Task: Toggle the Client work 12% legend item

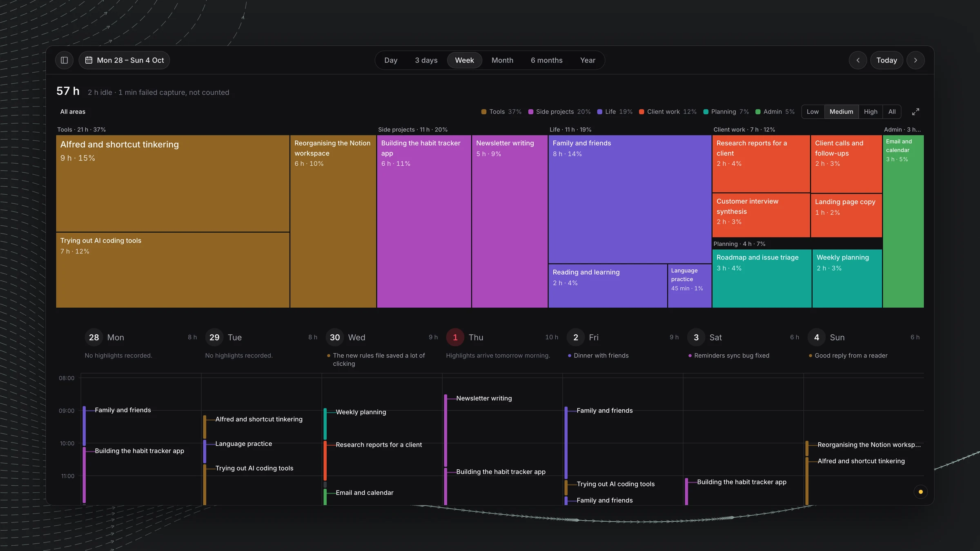Action: (x=668, y=112)
